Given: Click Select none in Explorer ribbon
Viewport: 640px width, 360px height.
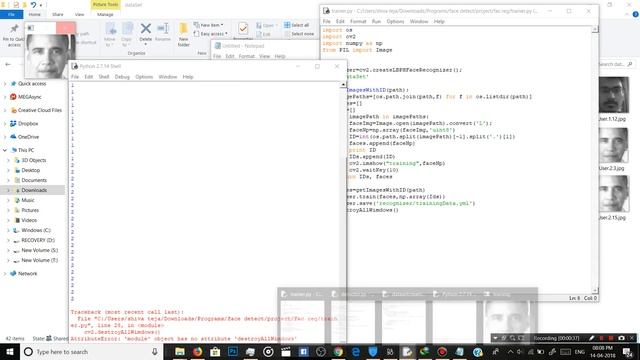Looking at the screenshot, I should [x=298, y=34].
